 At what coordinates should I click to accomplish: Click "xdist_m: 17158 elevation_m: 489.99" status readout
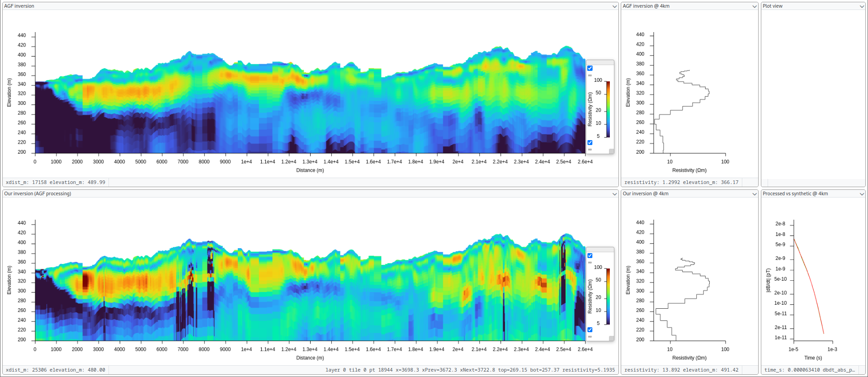pos(56,183)
